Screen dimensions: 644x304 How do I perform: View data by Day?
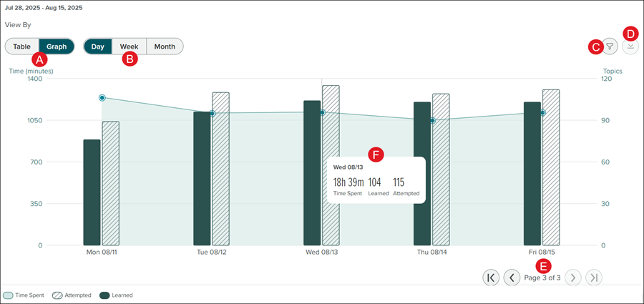point(98,46)
